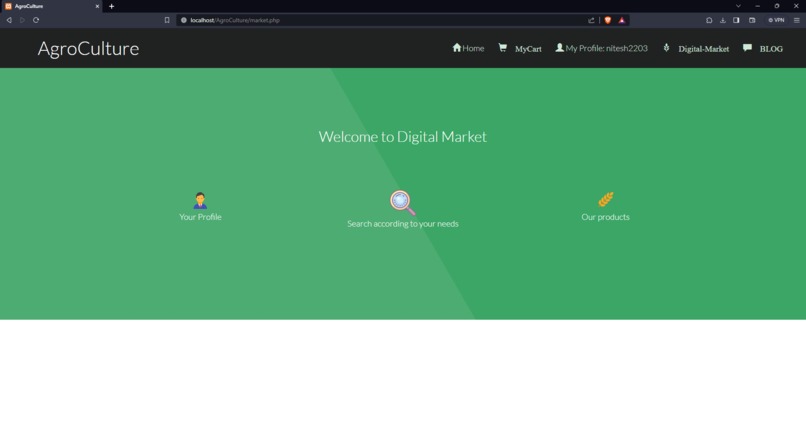The image size is (806, 433).
Task: Click the magnifying glass search icon
Action: click(x=402, y=203)
